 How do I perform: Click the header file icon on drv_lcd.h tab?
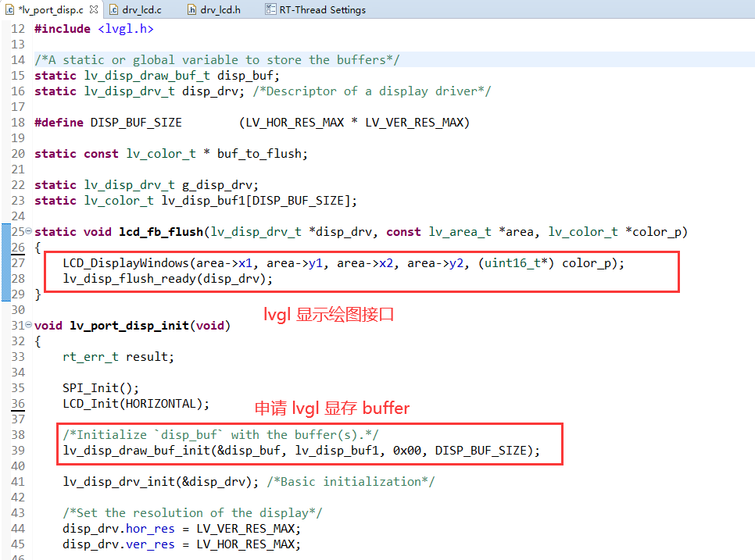click(192, 10)
